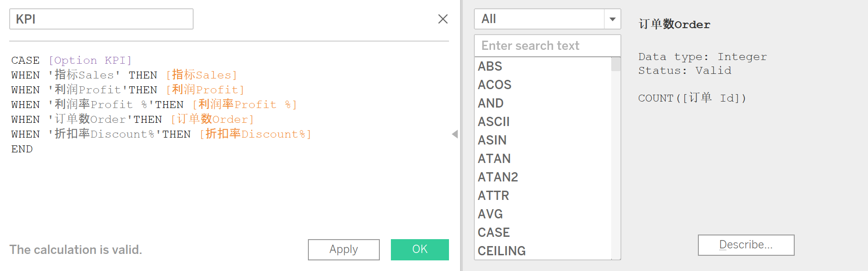The width and height of the screenshot is (868, 271).
Task: Collapse the function panel arrow
Action: click(x=455, y=134)
